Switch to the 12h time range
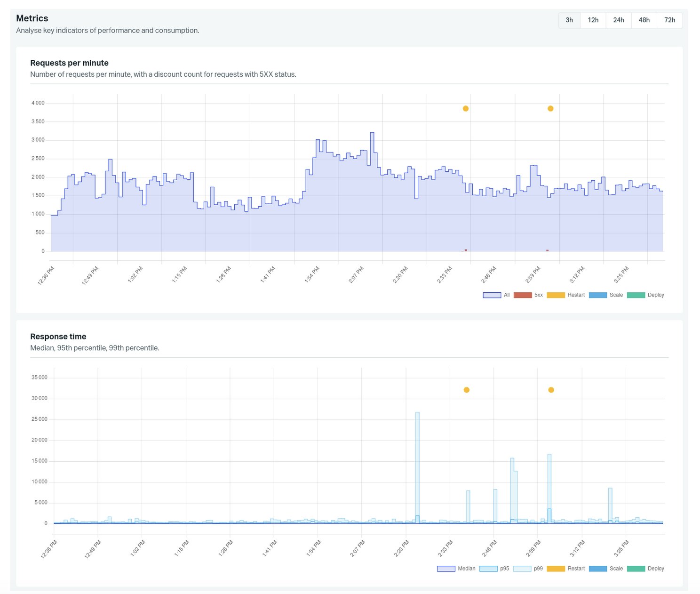The width and height of the screenshot is (700, 594). pos(593,20)
